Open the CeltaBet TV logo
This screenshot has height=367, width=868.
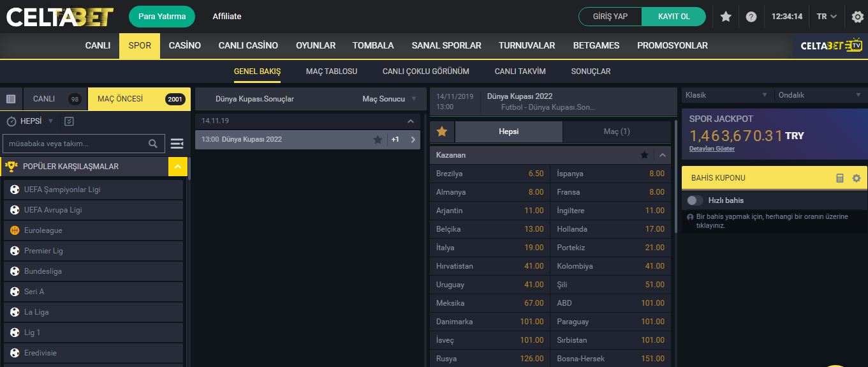coord(831,46)
